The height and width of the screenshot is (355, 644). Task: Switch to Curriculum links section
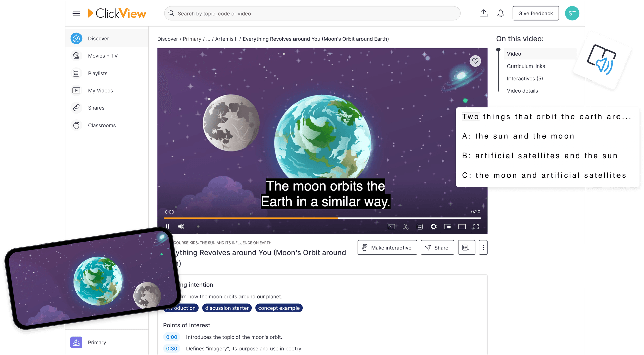[x=526, y=66]
